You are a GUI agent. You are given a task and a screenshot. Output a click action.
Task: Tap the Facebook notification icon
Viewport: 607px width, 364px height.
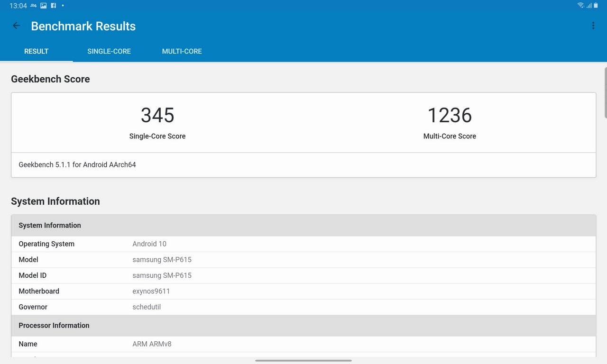53,6
